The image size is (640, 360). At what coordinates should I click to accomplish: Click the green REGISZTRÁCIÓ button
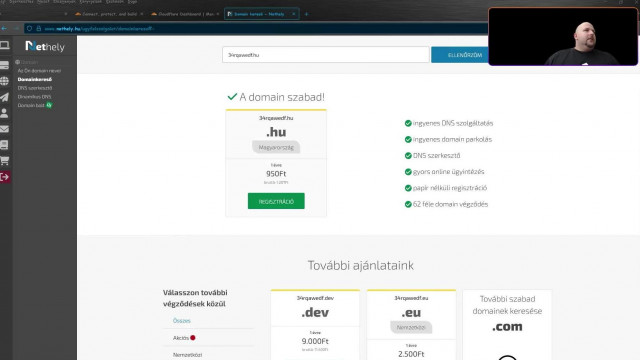click(x=276, y=201)
